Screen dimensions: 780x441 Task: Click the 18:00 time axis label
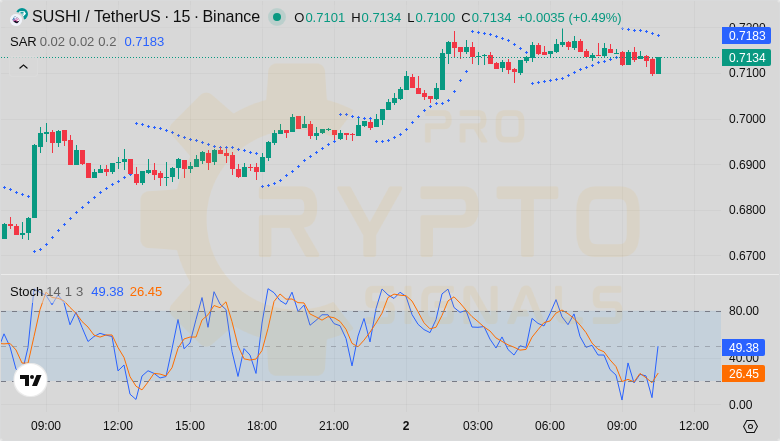tap(262, 426)
